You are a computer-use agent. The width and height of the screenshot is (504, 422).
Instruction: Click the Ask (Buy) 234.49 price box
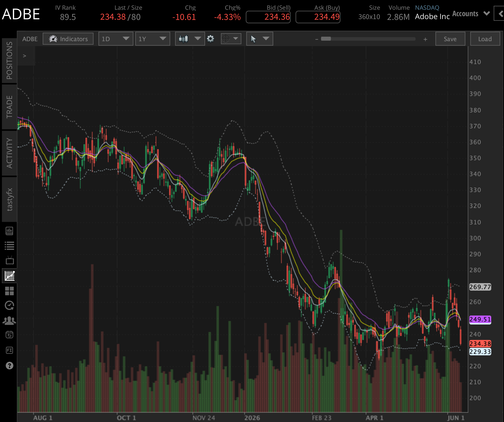click(318, 17)
